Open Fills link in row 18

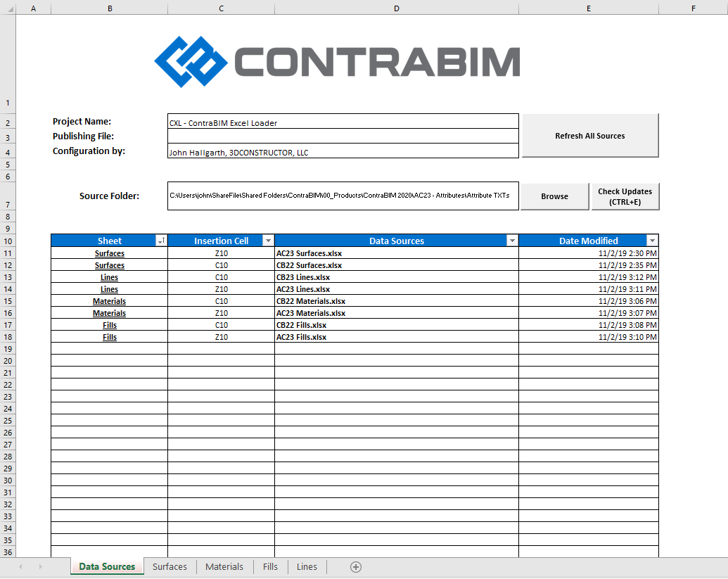110,338
